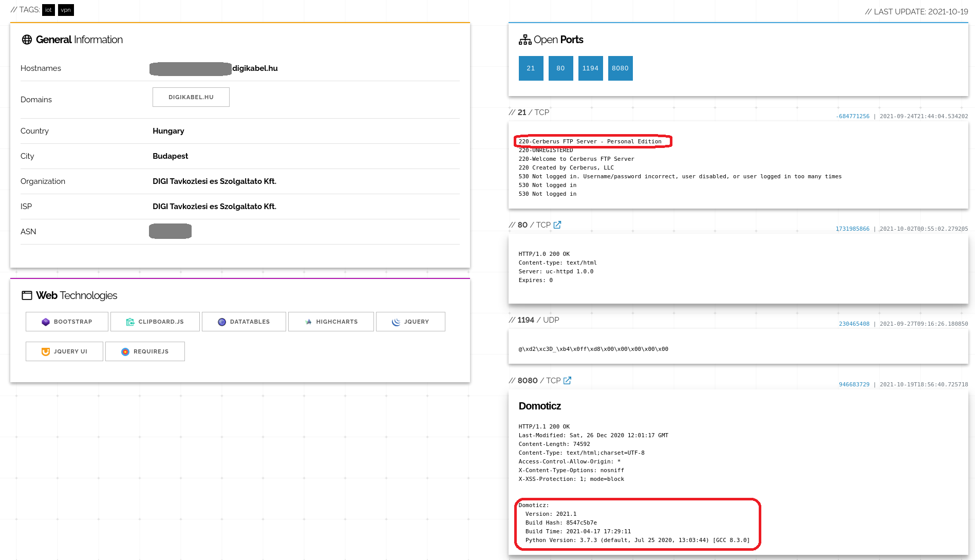The width and height of the screenshot is (975, 560).
Task: Click the jQuery UI logo icon
Action: pos(46,351)
